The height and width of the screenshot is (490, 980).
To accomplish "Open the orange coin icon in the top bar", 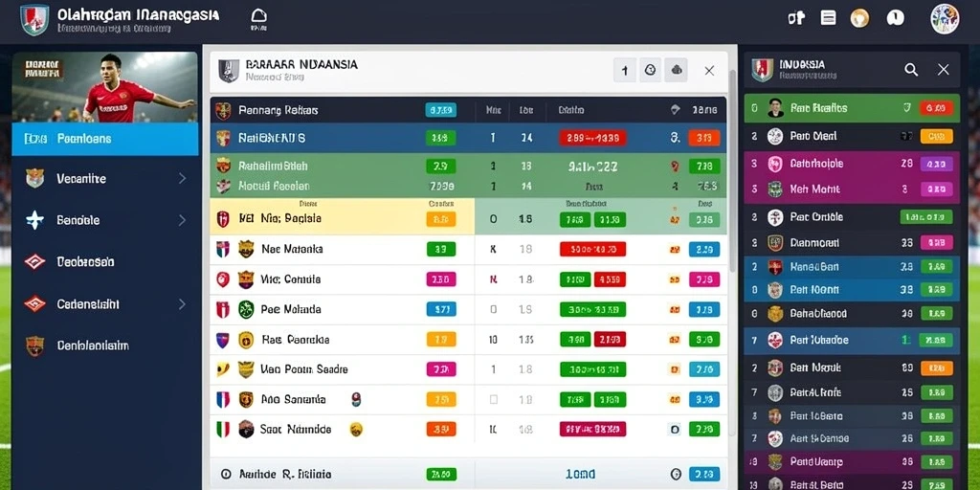I will click(x=860, y=17).
